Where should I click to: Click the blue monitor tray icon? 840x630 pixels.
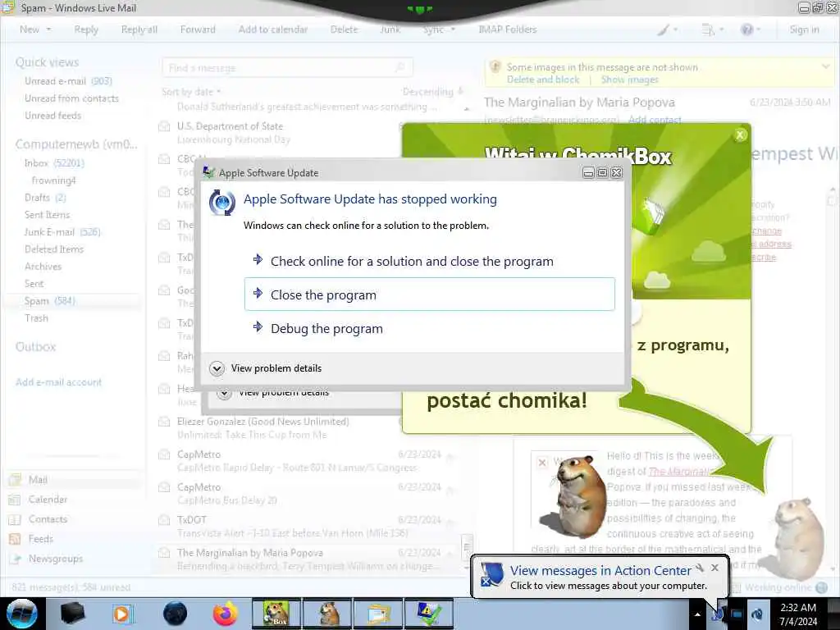click(737, 614)
